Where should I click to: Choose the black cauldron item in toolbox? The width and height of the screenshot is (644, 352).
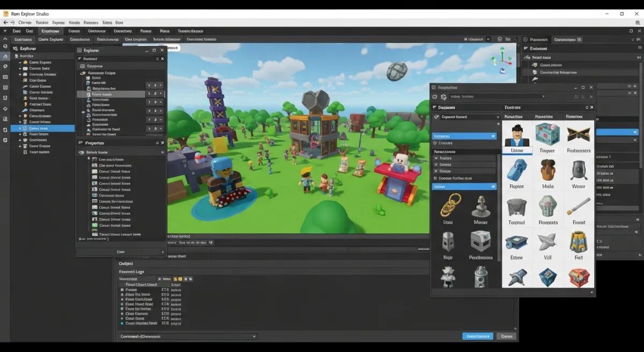click(579, 170)
